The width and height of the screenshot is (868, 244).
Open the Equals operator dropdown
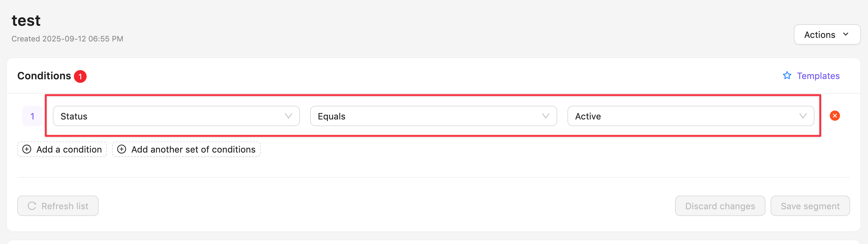(428, 116)
